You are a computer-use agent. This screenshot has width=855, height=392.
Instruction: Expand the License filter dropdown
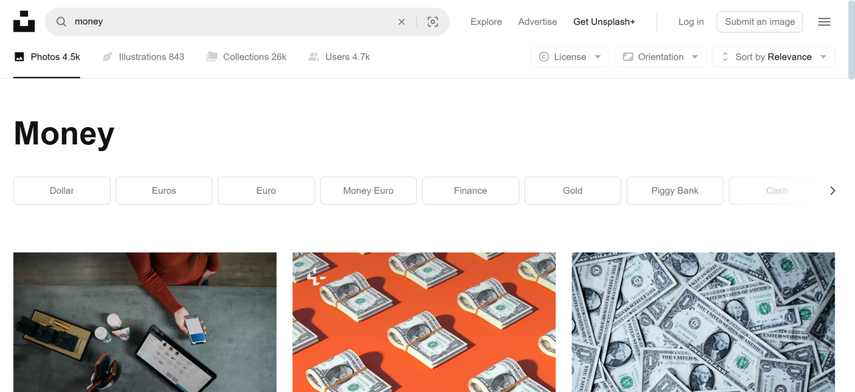coord(570,57)
